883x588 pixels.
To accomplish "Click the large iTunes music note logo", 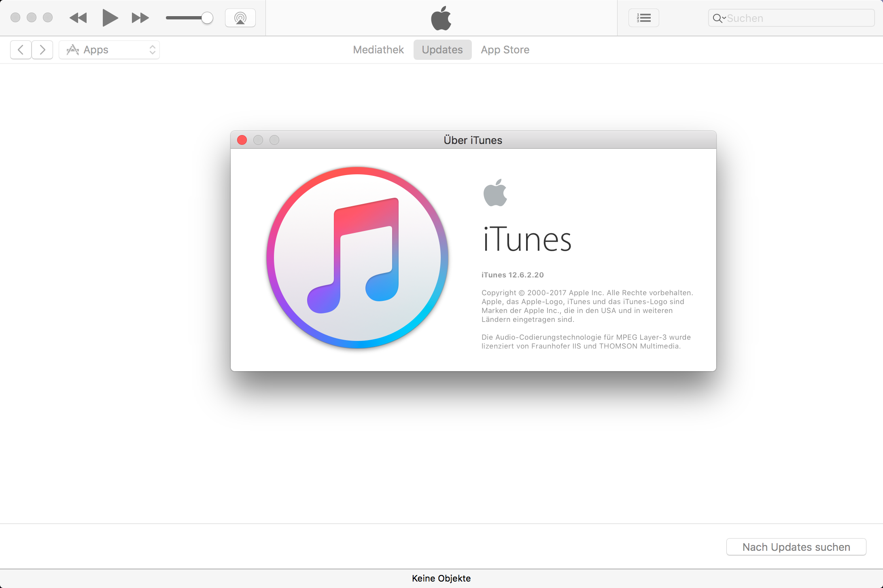I will (357, 258).
